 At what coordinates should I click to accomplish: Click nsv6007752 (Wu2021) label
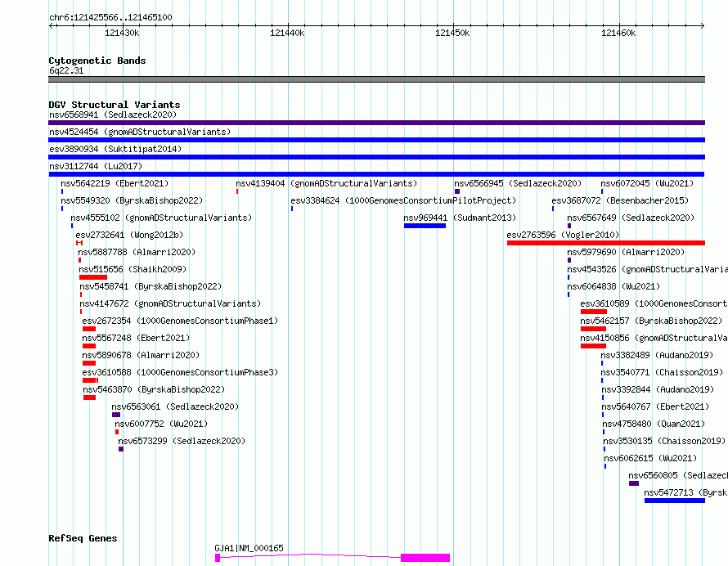coord(161,424)
